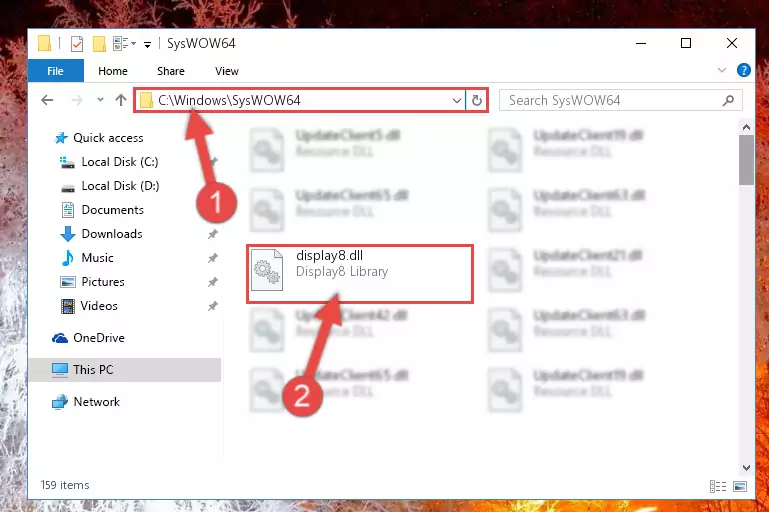This screenshot has width=769, height=512.
Task: Click the folder icon in the title bar
Action: click(44, 43)
